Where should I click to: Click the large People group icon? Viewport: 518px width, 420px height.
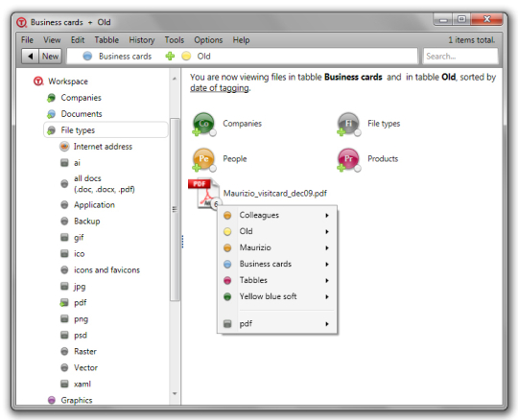(203, 160)
